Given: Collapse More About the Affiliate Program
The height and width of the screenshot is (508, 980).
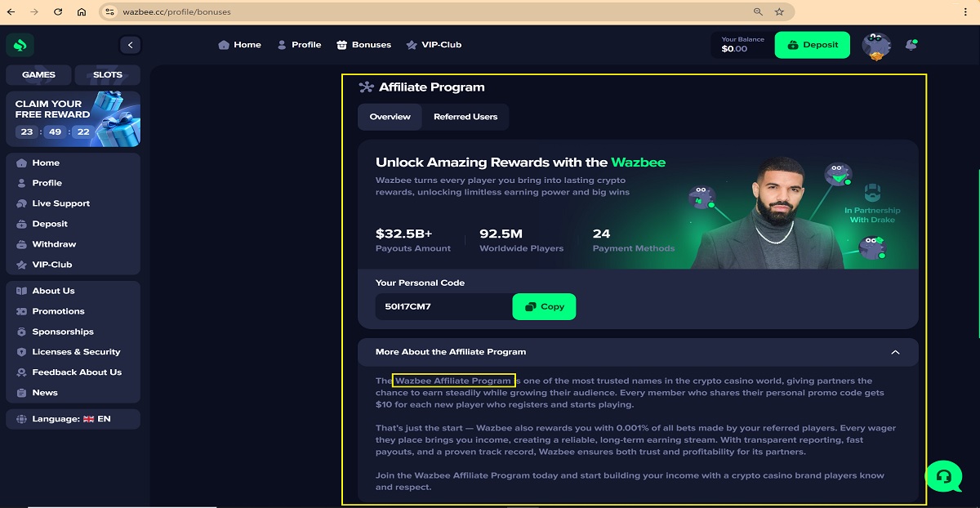Looking at the screenshot, I should tap(895, 352).
